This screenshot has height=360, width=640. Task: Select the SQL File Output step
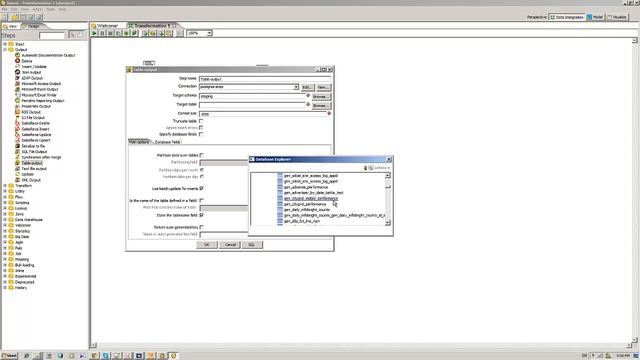point(34,152)
